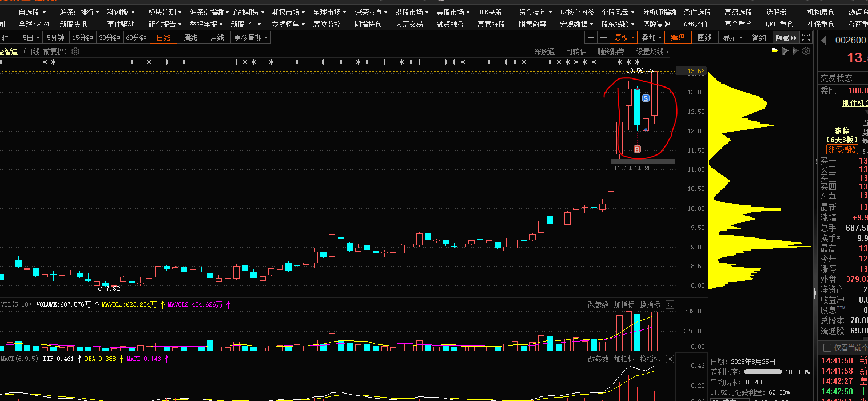Click VOL panel 换指标 link
The height and width of the screenshot is (401, 868).
pos(650,304)
